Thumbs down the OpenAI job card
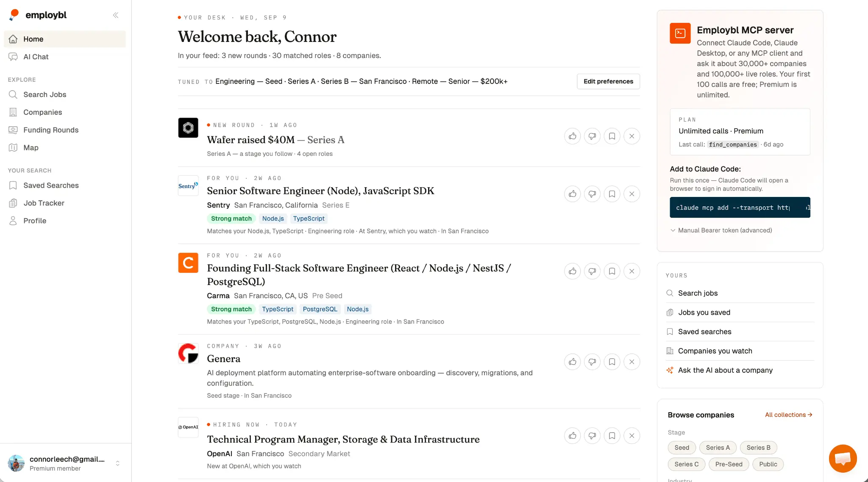The width and height of the screenshot is (868, 482). 592,436
